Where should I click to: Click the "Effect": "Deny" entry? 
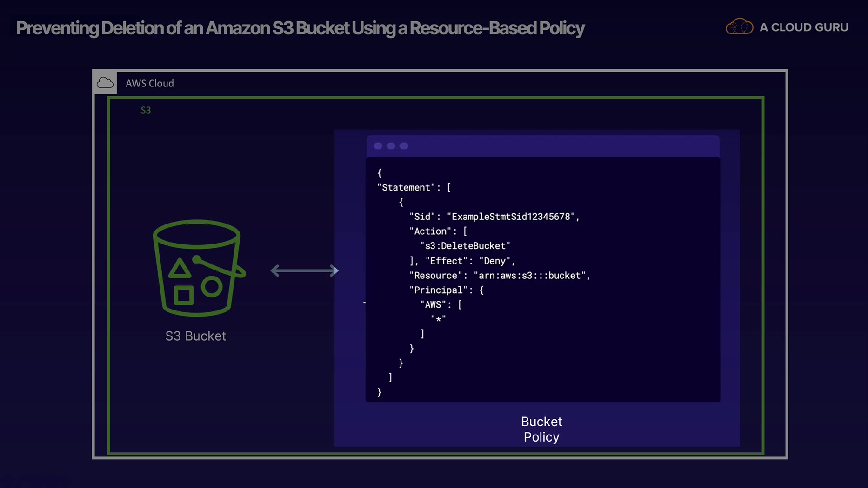[x=468, y=261]
